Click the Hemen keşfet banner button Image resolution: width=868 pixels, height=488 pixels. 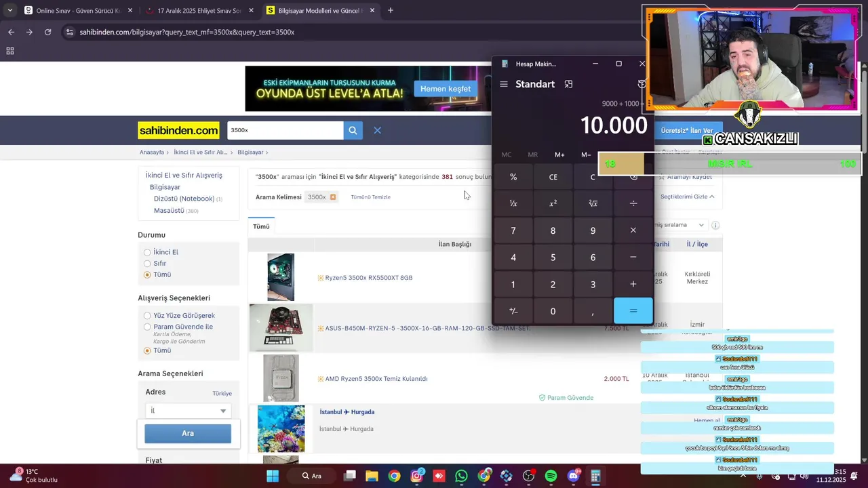point(446,89)
